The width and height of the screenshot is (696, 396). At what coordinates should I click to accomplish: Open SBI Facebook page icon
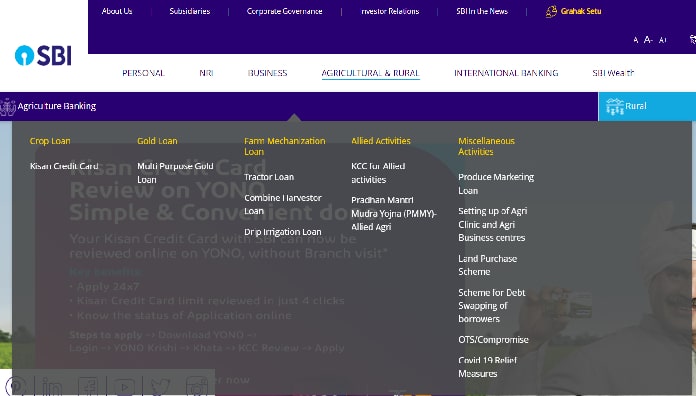pos(88,386)
